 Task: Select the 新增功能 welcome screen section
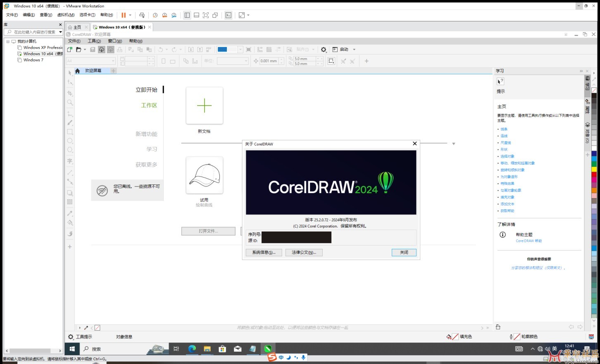146,134
